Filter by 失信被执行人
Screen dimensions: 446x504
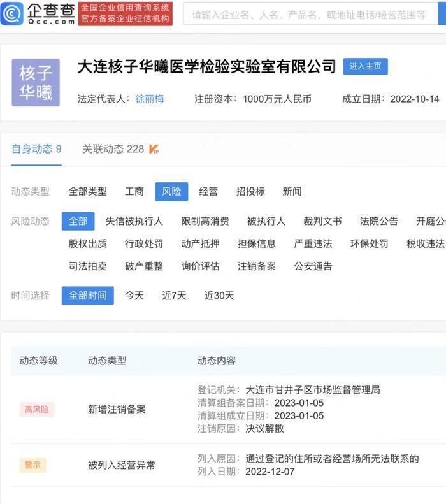[134, 221]
